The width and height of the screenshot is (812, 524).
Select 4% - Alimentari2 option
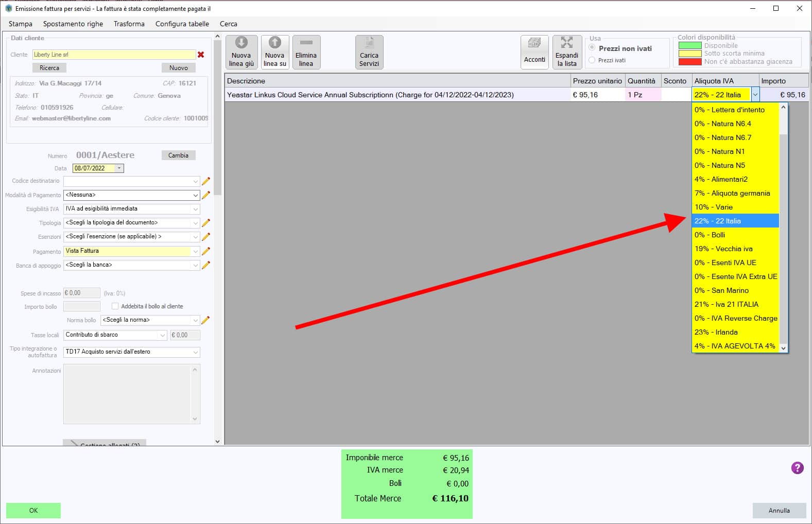pyautogui.click(x=735, y=179)
